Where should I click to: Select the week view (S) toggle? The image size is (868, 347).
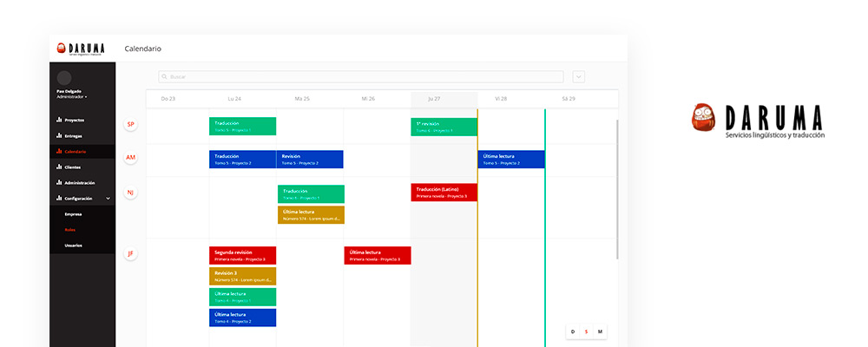pyautogui.click(x=586, y=331)
